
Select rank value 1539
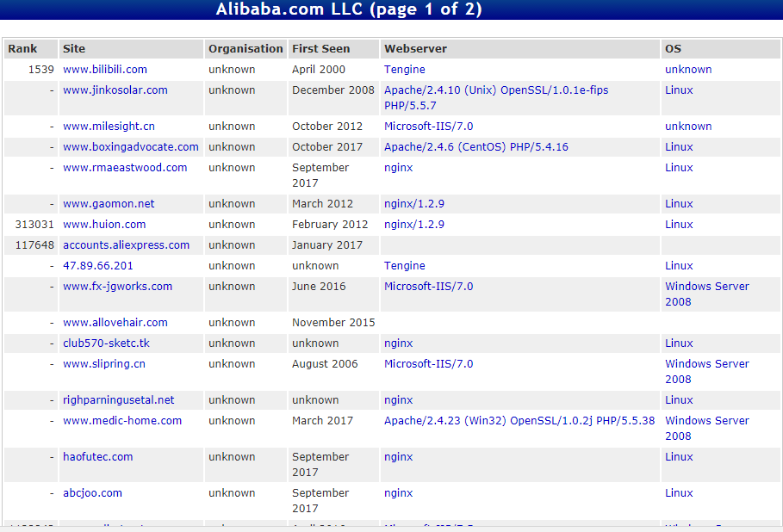point(41,70)
